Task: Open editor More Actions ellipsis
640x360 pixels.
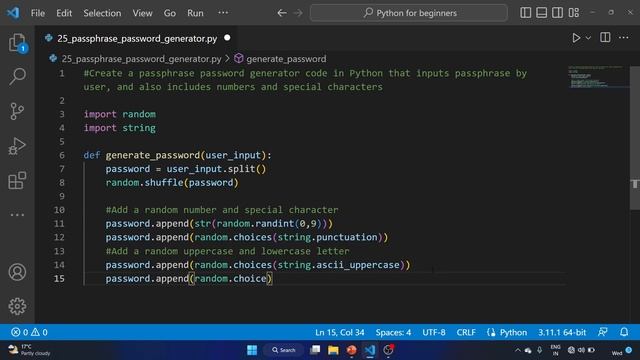Action: (624, 38)
